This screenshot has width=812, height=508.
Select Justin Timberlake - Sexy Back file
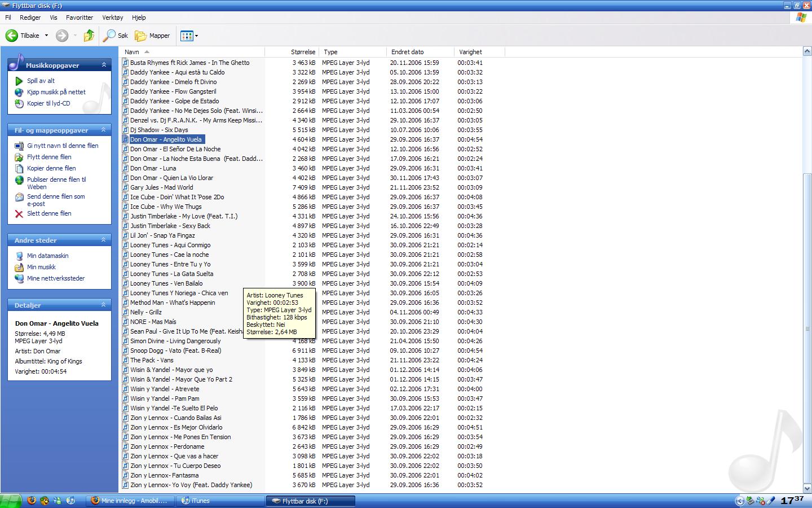tap(170, 226)
